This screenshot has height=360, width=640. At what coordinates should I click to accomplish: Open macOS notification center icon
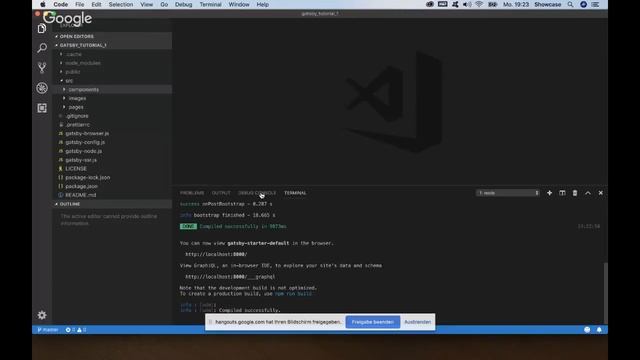[596, 4]
